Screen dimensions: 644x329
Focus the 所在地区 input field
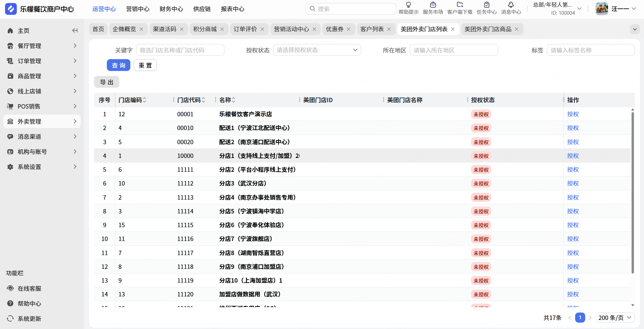(x=454, y=50)
